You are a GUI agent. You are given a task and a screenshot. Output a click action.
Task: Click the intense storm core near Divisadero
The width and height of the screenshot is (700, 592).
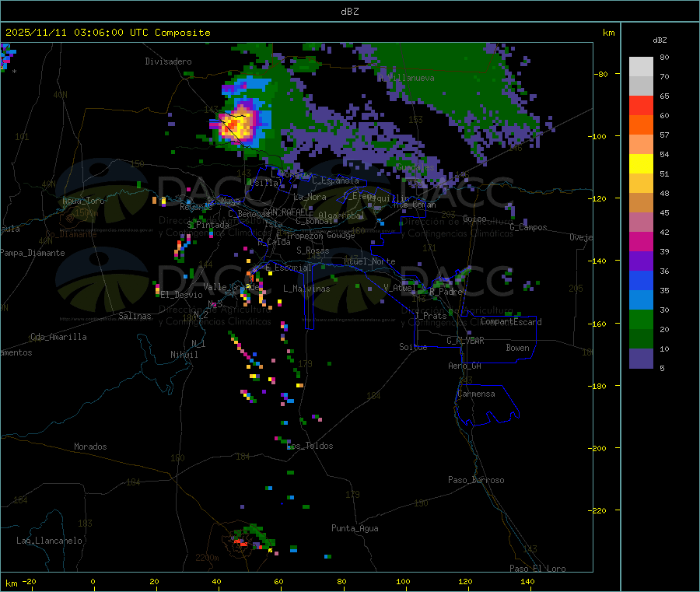[x=238, y=124]
